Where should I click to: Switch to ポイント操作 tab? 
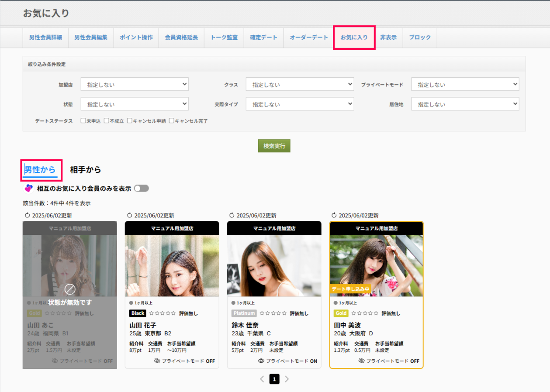click(x=136, y=38)
